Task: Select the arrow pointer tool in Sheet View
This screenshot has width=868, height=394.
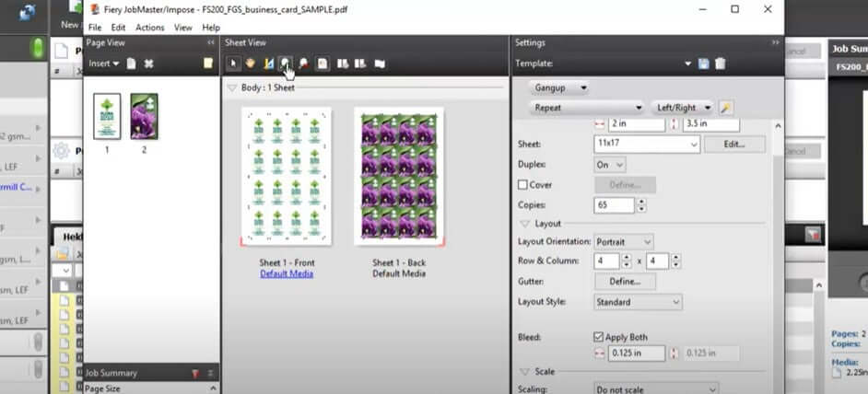Action: point(234,64)
